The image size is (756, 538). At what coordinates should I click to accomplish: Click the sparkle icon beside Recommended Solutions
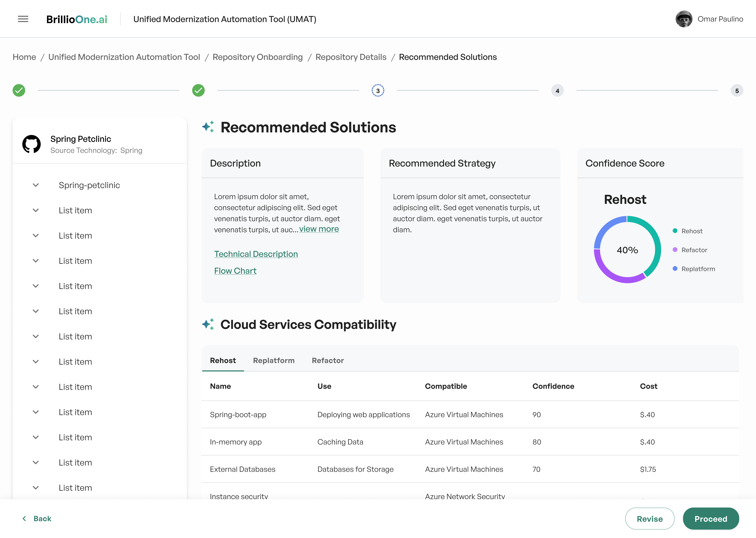tap(208, 127)
